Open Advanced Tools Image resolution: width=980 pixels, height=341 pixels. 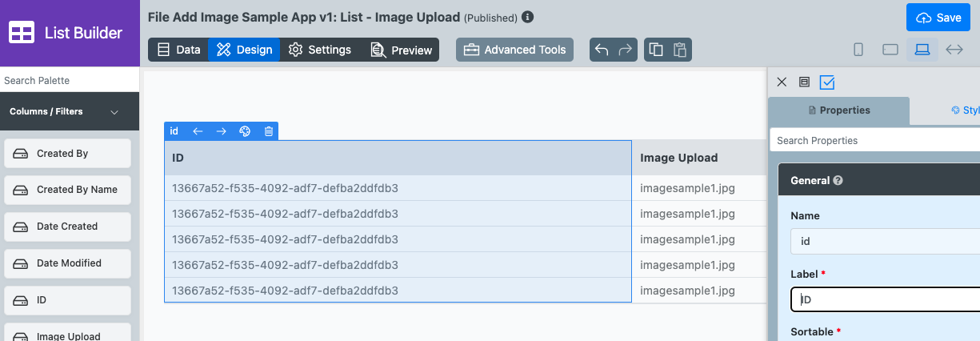coord(515,50)
